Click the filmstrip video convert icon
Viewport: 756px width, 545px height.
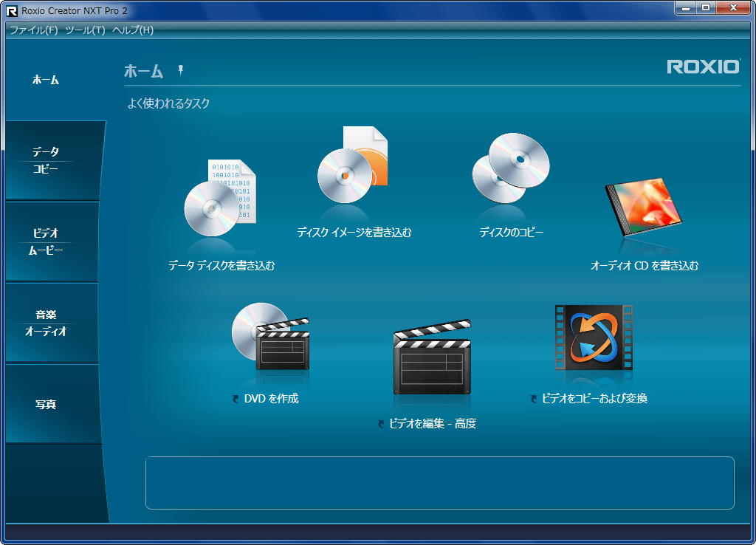click(x=594, y=337)
